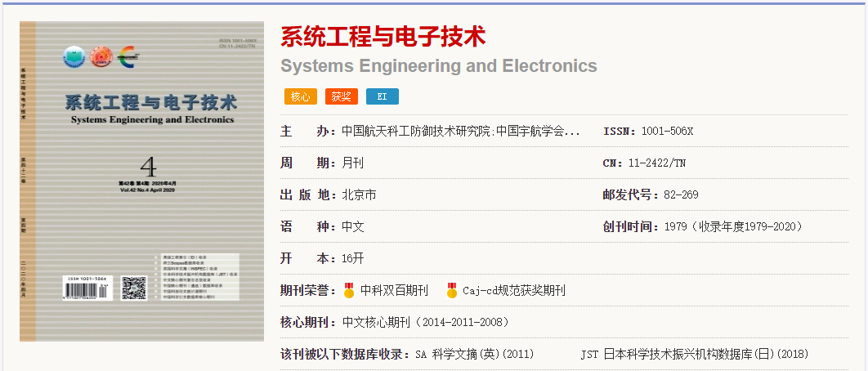The height and width of the screenshot is (371, 868).
Task: Click the sponsor text 中国航天科工防御技术研究院
Action: 416,132
